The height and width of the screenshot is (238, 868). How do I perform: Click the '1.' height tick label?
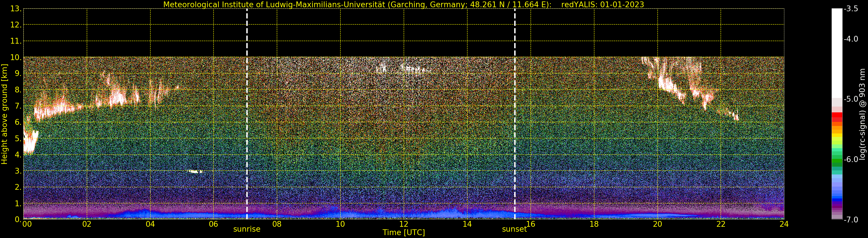(x=18, y=203)
